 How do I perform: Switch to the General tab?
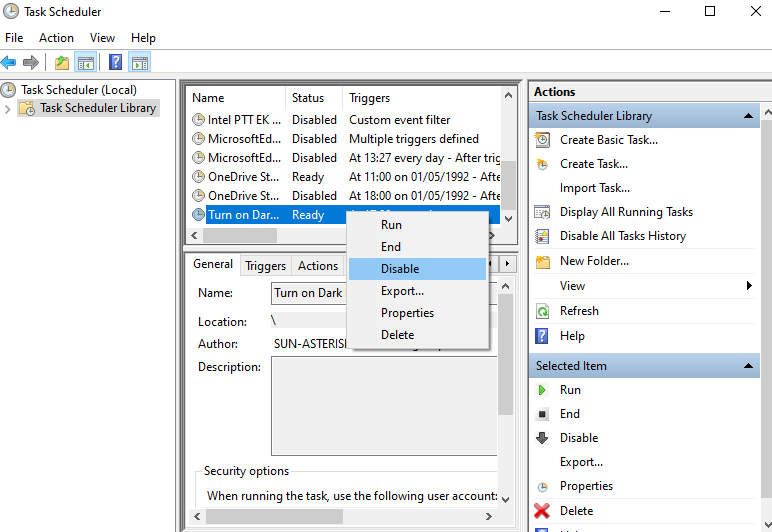213,264
